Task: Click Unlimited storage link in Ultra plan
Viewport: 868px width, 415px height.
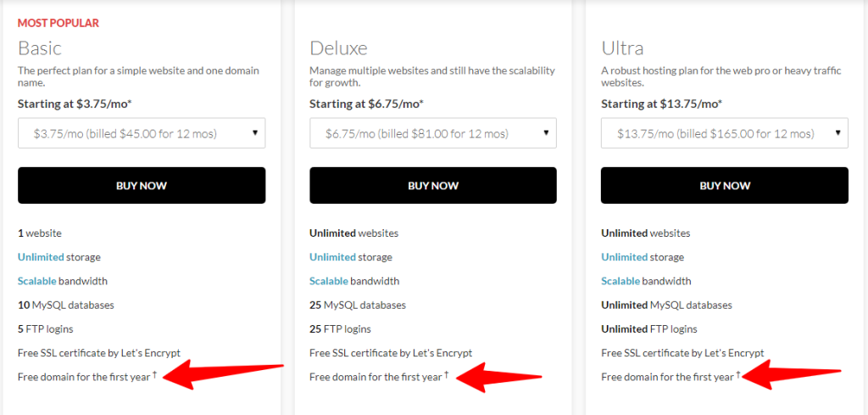Action: coord(624,257)
